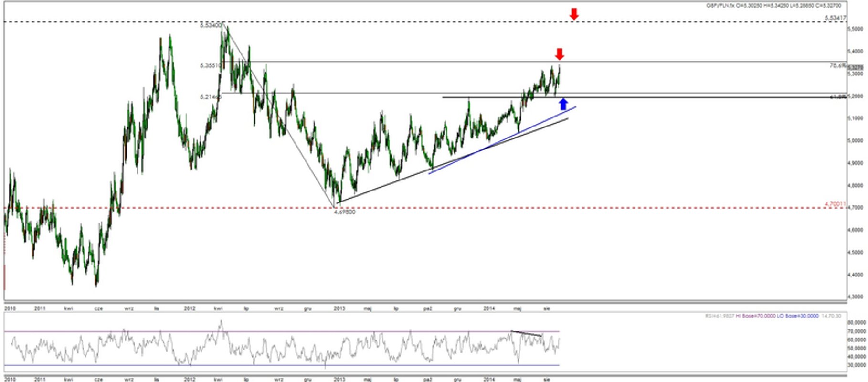Image resolution: width=868 pixels, height=382 pixels.
Task: Select the 2012 label on main time axis
Action: click(x=190, y=308)
